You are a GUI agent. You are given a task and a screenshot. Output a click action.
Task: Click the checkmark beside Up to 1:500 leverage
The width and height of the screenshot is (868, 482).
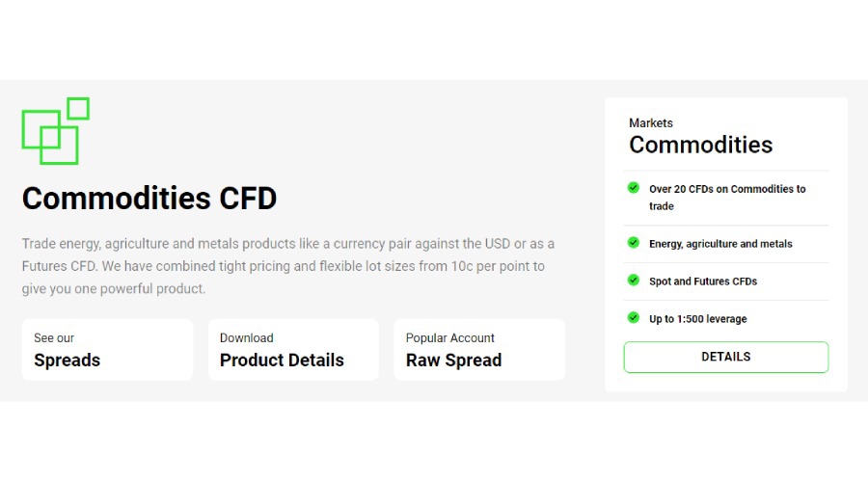pos(634,317)
